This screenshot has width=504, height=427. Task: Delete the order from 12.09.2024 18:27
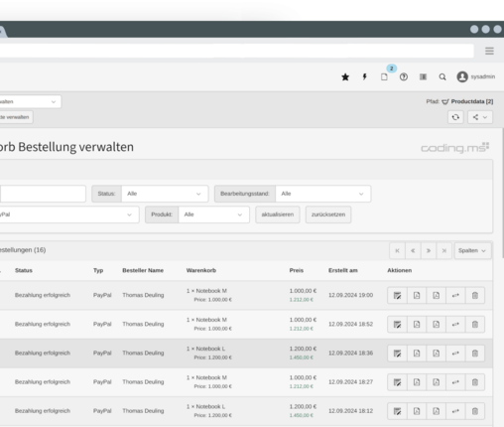[475, 382]
